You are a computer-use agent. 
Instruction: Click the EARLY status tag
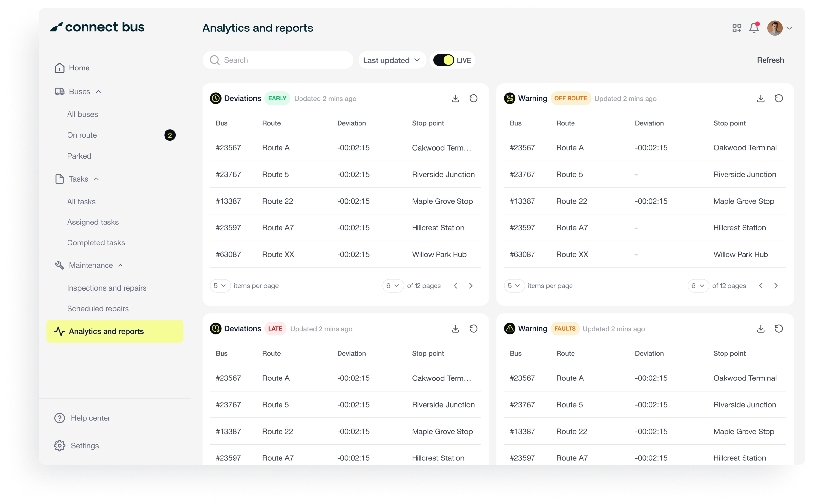point(277,98)
